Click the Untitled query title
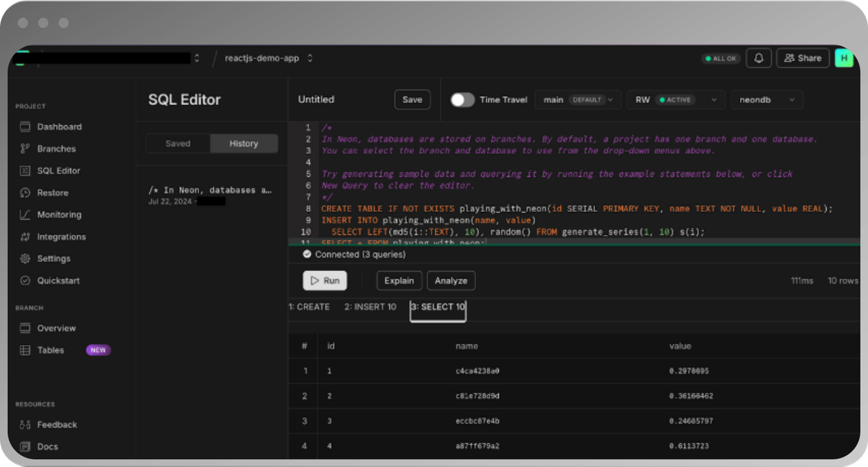The width and height of the screenshot is (868, 467). click(x=316, y=100)
